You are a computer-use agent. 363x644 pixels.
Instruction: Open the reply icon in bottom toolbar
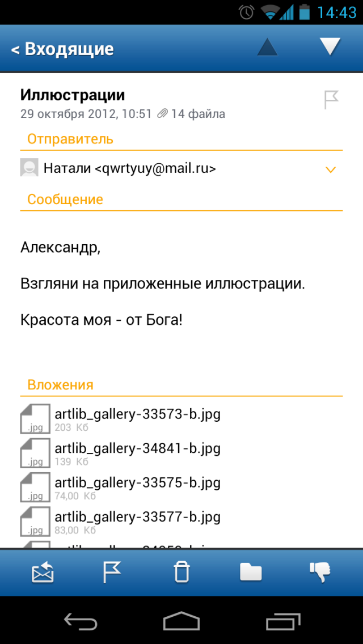41,573
